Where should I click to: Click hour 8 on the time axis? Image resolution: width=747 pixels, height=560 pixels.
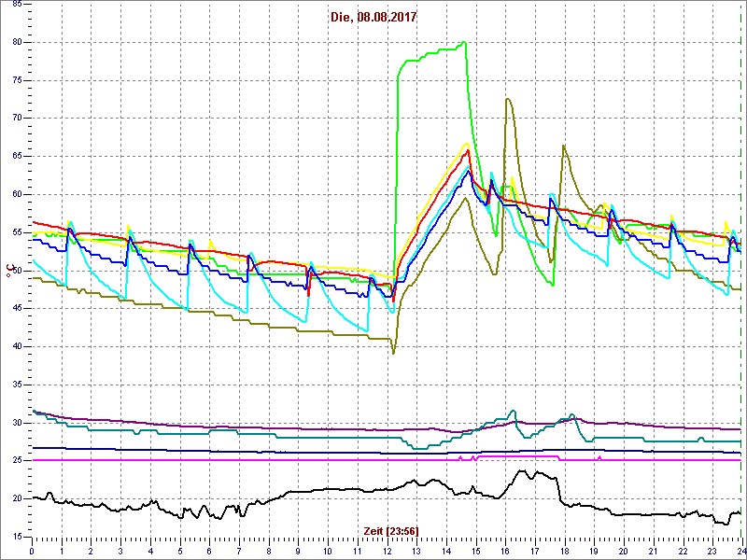click(269, 551)
